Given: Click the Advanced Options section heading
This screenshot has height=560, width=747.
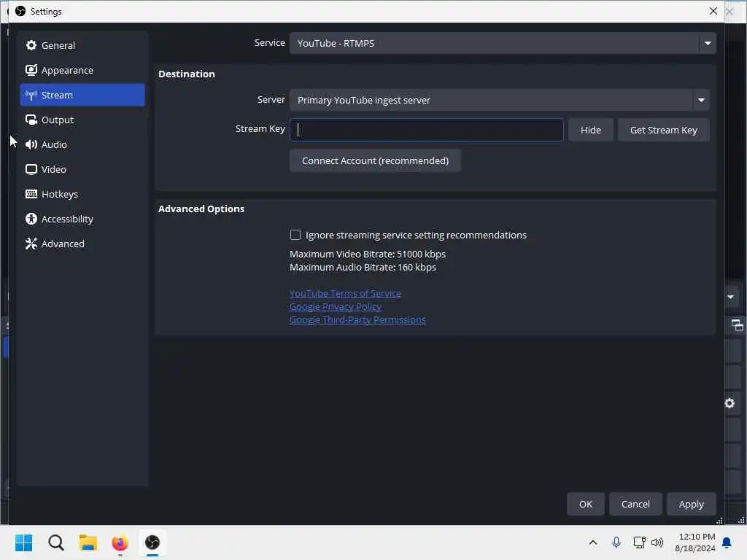Looking at the screenshot, I should coord(201,209).
